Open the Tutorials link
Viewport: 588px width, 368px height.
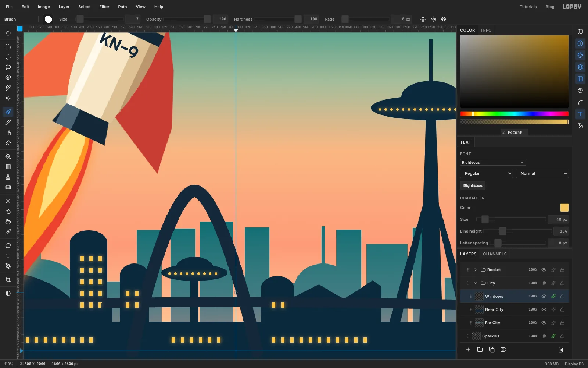(x=528, y=7)
